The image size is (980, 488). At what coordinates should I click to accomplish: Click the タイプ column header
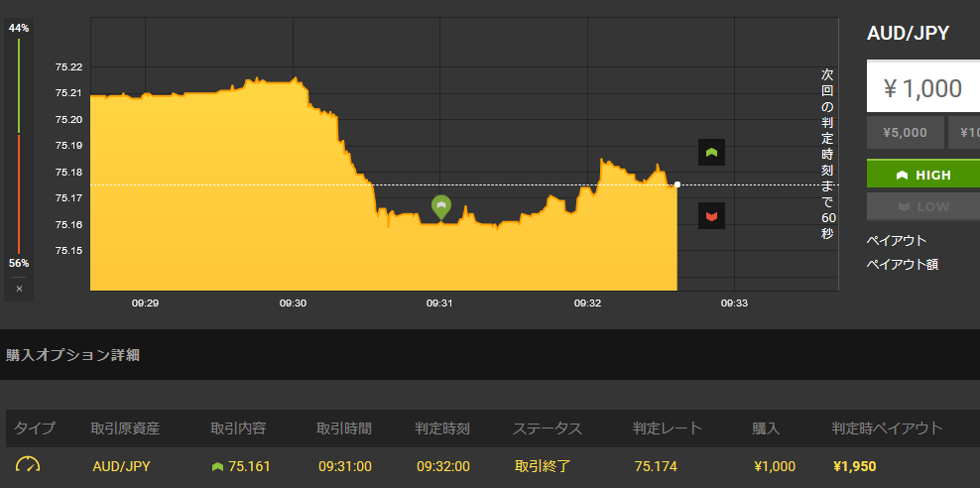tap(35, 428)
